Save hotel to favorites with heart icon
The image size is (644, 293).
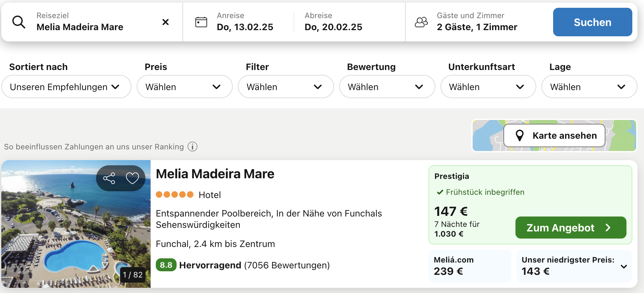coord(132,178)
